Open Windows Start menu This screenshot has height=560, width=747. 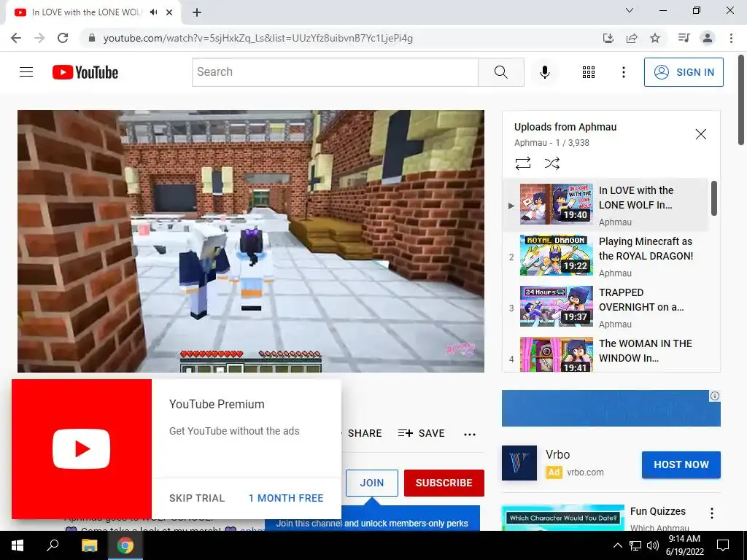[18, 545]
